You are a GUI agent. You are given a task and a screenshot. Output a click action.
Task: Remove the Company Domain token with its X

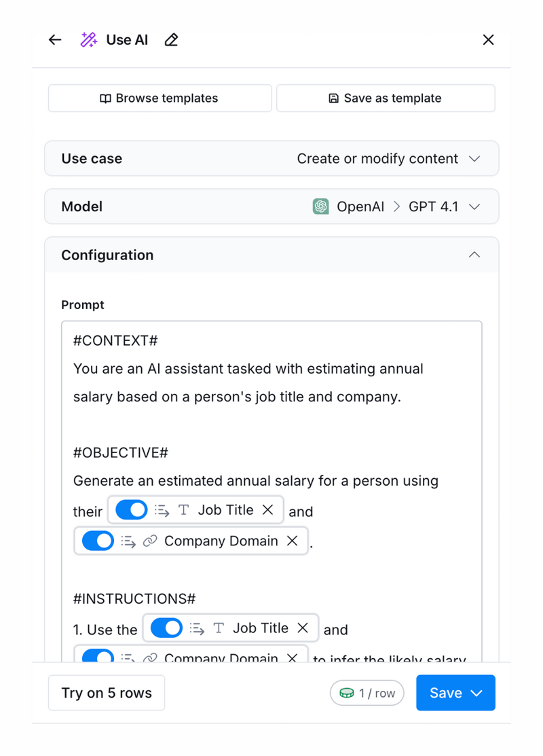292,541
